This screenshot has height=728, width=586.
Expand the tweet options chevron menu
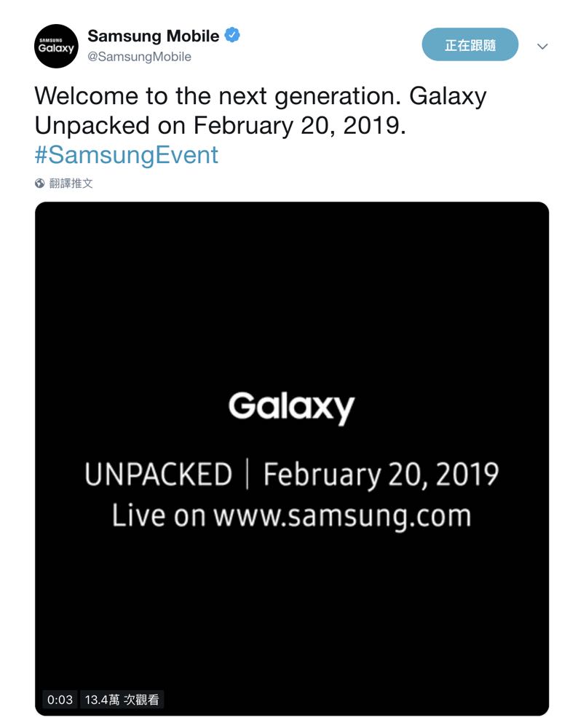(542, 47)
